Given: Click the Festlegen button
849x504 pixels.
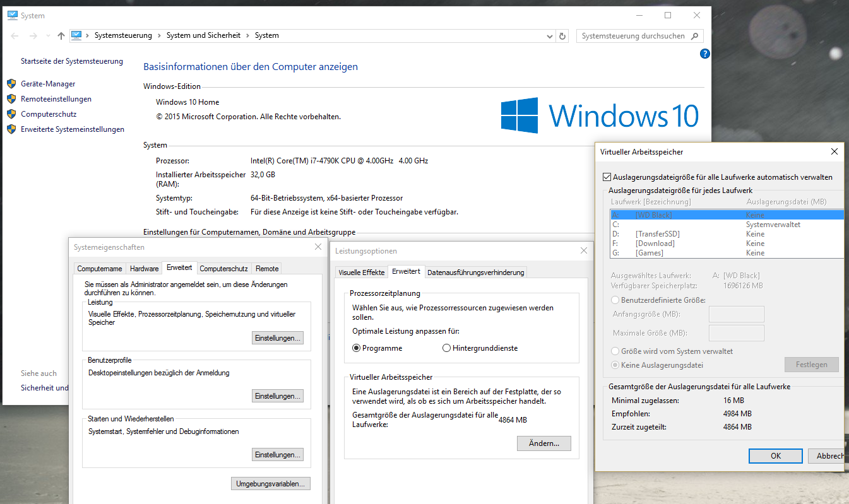Looking at the screenshot, I should point(812,365).
